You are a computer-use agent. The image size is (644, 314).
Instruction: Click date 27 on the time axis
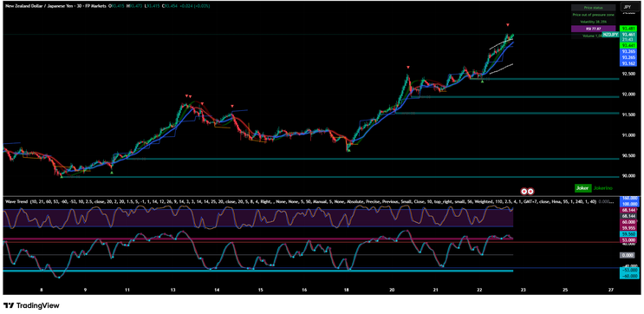[x=611, y=290]
